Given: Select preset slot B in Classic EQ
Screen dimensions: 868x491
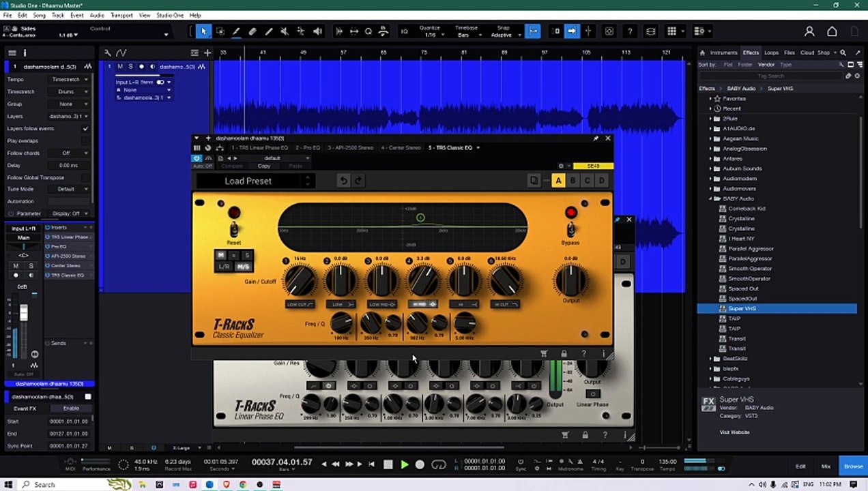Looking at the screenshot, I should (573, 181).
